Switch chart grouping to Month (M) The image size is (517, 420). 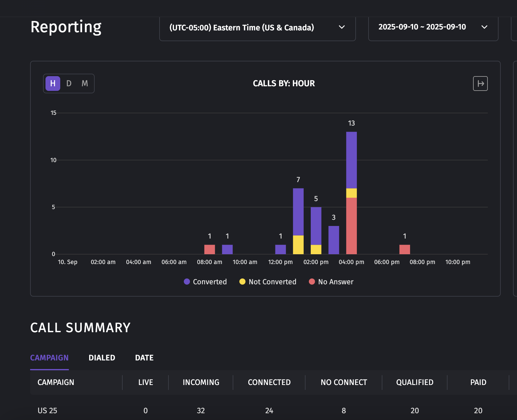85,84
